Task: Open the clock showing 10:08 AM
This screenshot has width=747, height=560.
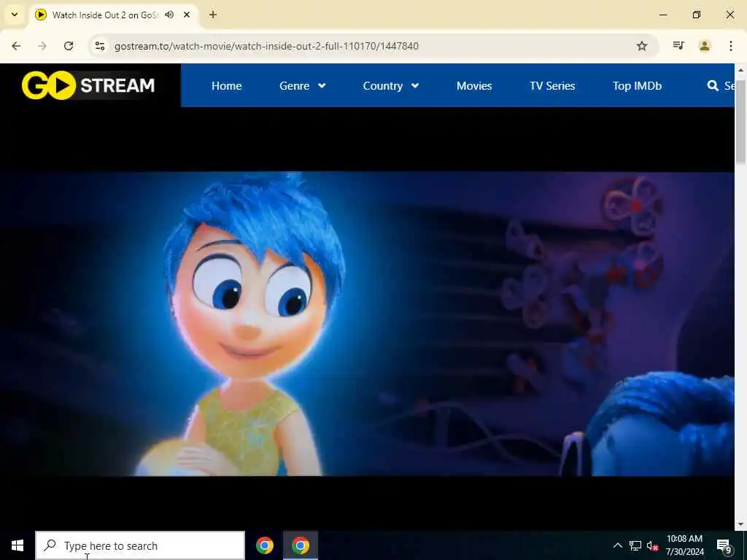Action: tap(684, 545)
